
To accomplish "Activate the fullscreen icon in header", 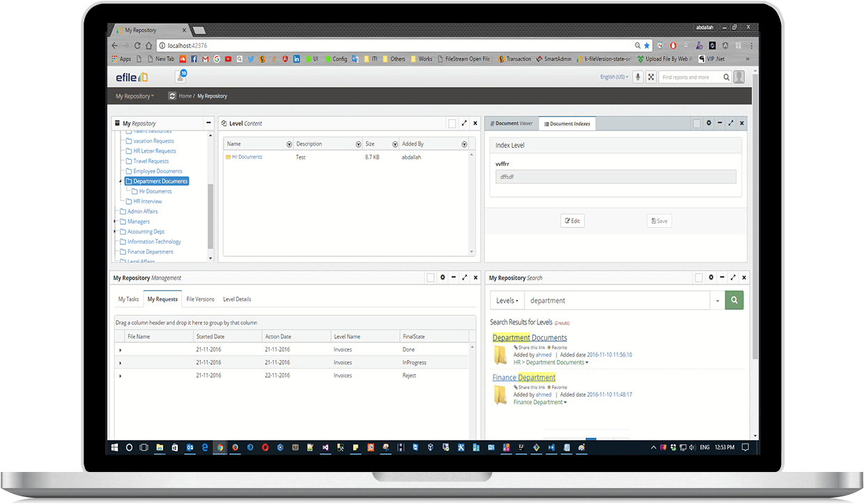I will [651, 77].
